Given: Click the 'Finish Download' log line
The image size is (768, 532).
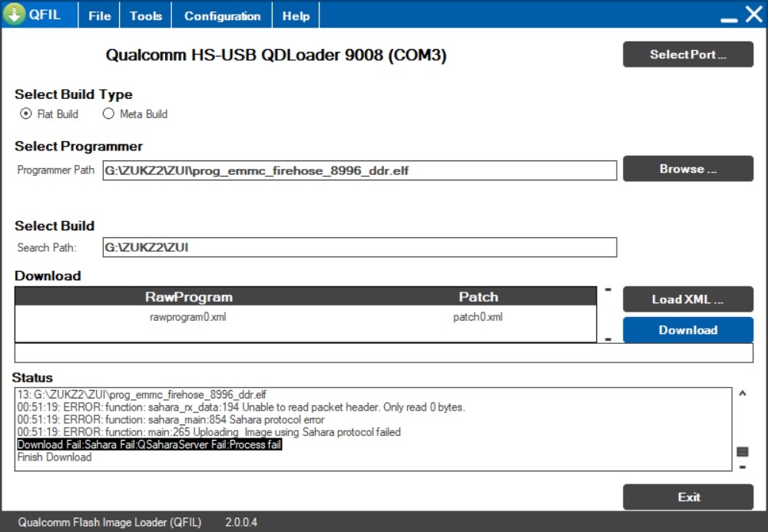Looking at the screenshot, I should [x=55, y=457].
